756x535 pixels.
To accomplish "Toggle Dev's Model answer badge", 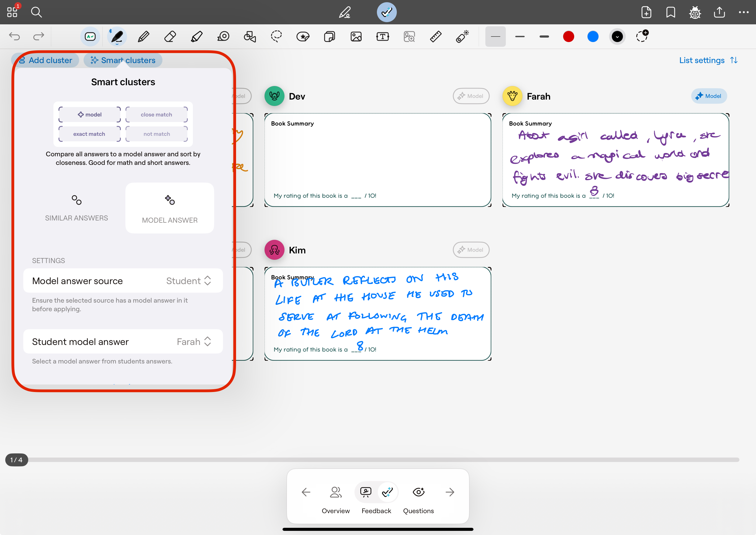I will 471,96.
